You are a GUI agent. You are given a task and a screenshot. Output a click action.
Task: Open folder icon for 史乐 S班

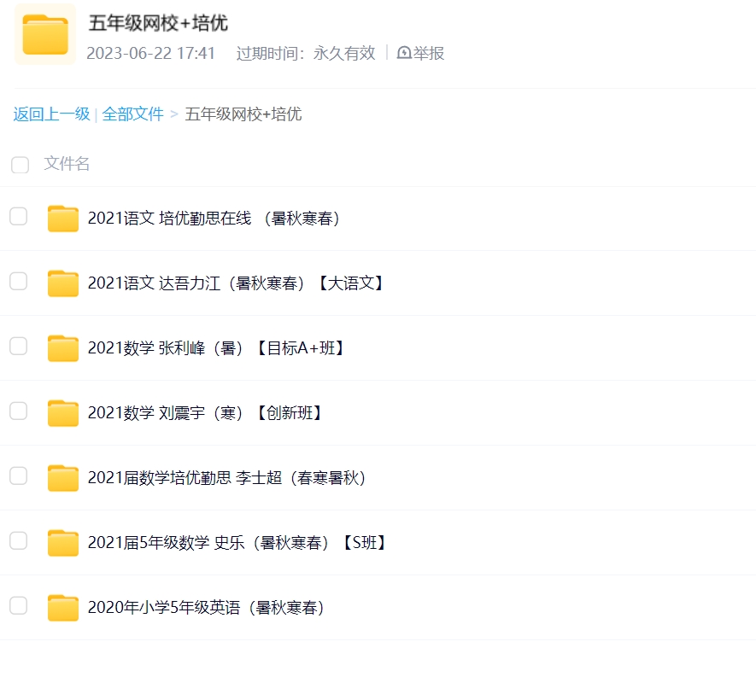coord(63,543)
